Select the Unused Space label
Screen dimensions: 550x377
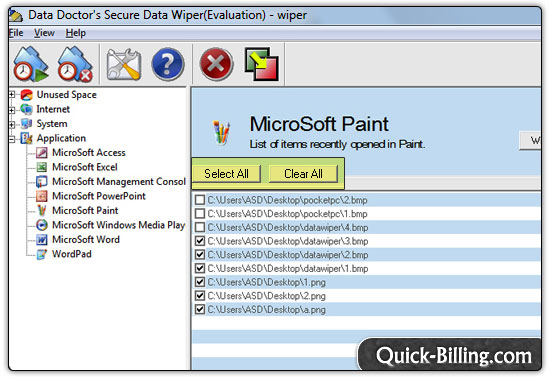[x=67, y=95]
